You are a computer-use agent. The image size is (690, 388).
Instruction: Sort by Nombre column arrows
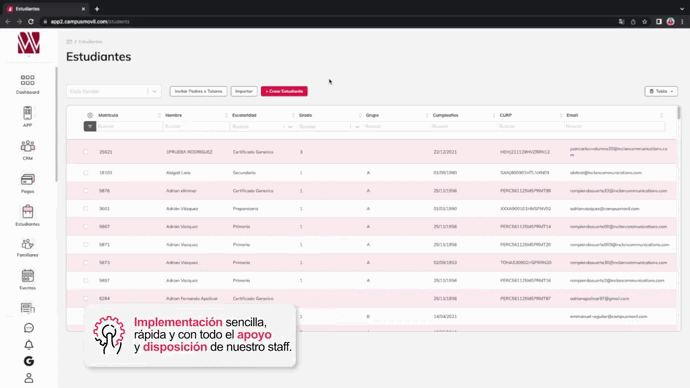pyautogui.click(x=226, y=115)
